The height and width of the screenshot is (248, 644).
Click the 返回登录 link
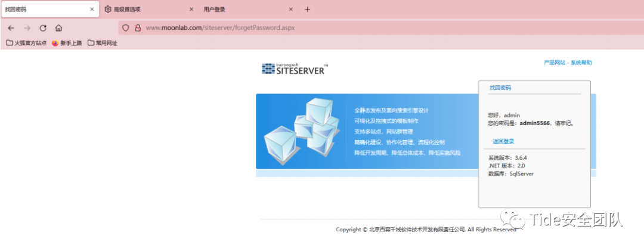pos(503,141)
